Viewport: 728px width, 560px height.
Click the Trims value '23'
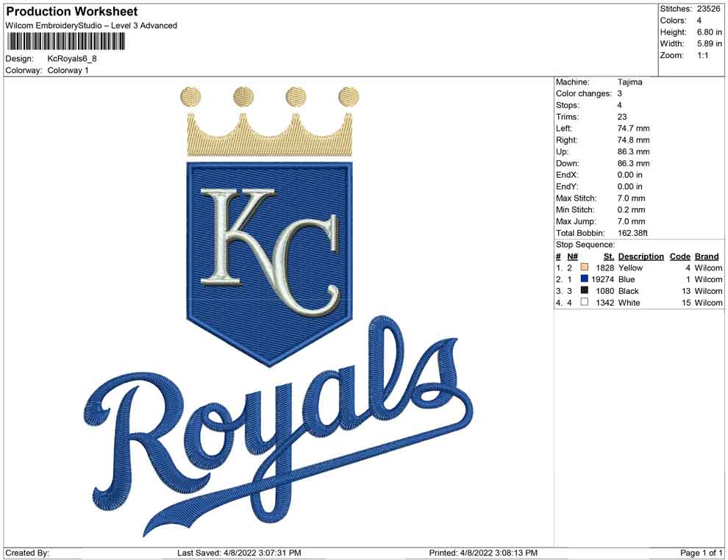pos(622,117)
